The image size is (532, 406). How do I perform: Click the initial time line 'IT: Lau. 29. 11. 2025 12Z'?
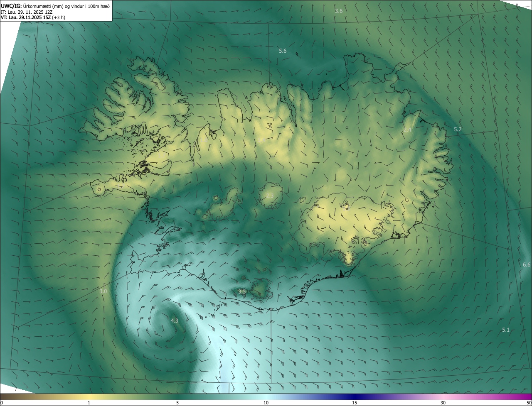click(x=27, y=12)
